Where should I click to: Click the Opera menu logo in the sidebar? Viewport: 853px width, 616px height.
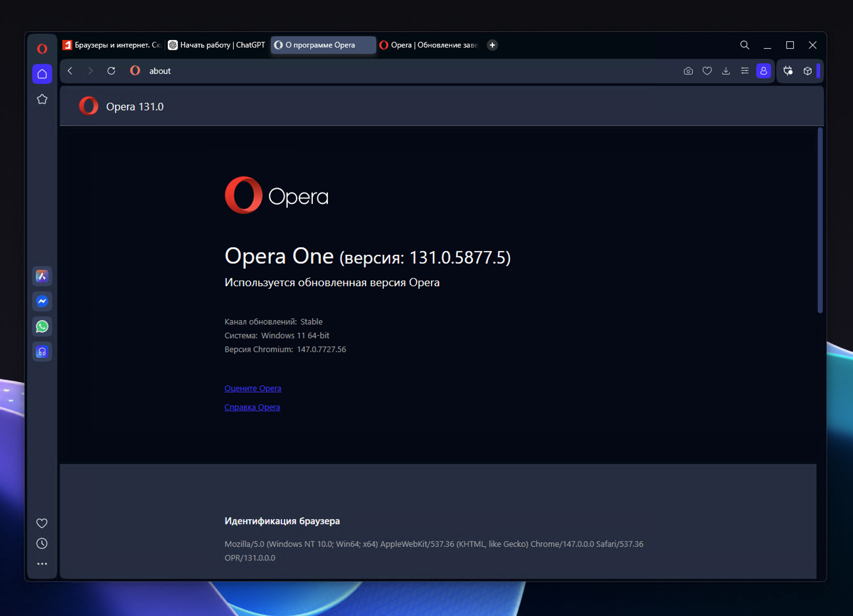click(x=42, y=48)
